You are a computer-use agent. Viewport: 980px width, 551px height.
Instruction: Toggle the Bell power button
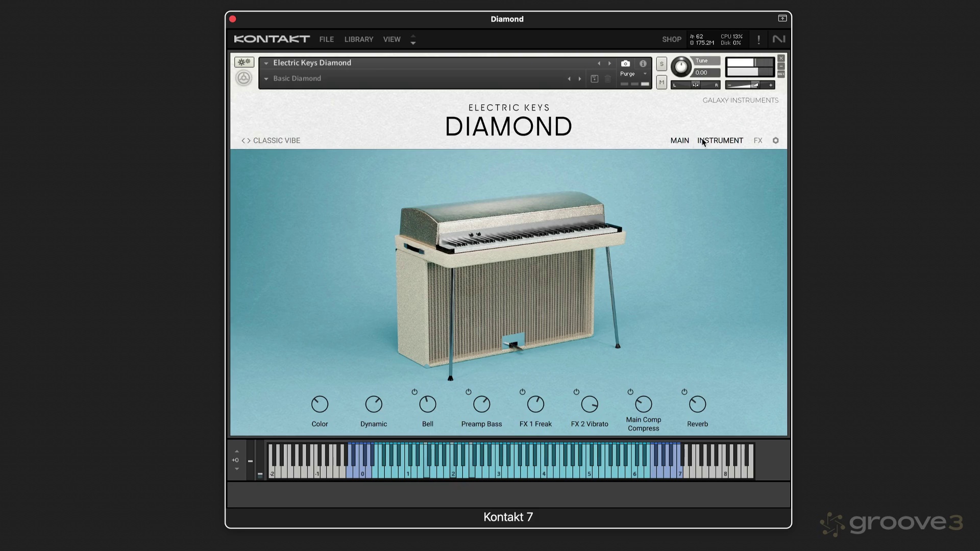[414, 392]
